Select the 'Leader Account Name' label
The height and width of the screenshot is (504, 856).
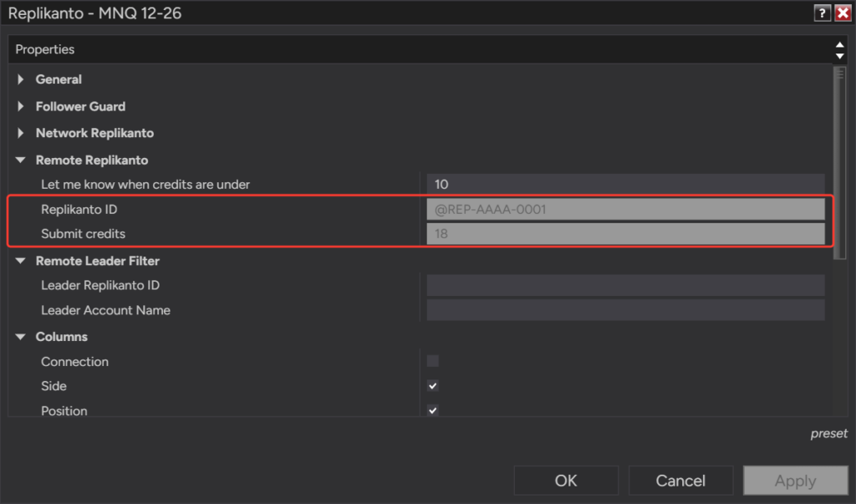click(x=105, y=310)
